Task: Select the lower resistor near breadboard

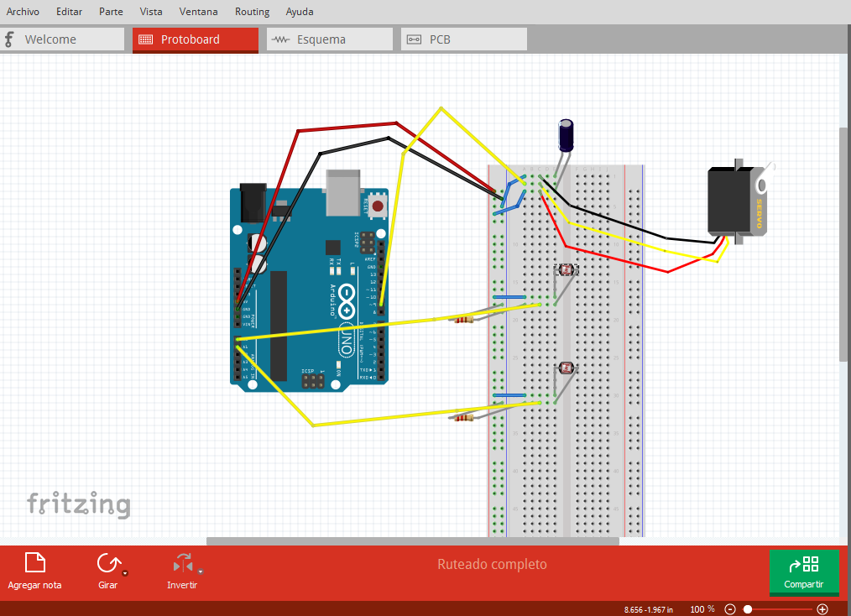Action: click(464, 417)
